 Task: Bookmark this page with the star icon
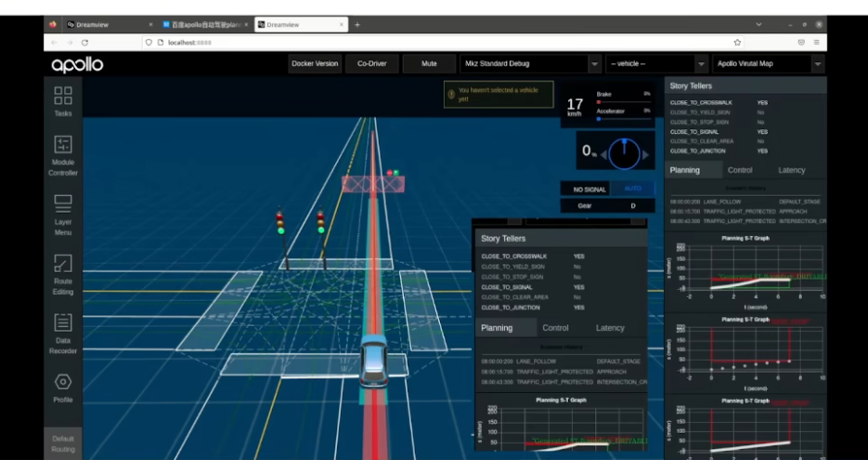click(737, 42)
